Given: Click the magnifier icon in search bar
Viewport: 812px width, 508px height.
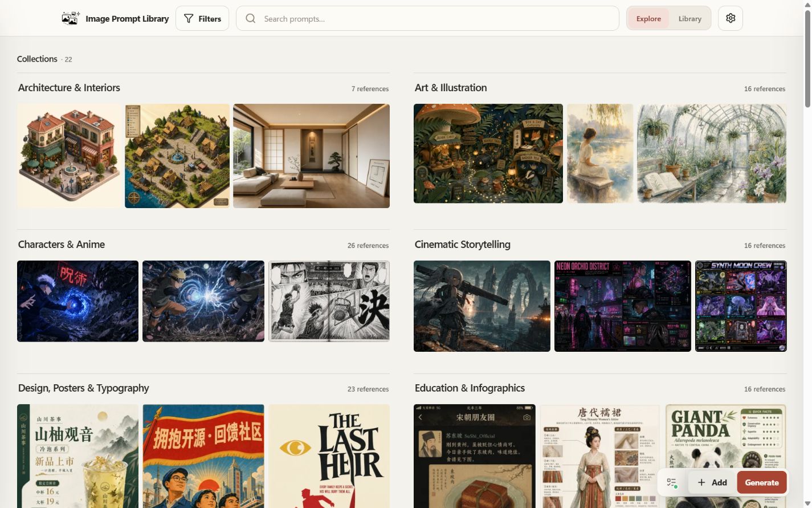Looking at the screenshot, I should point(251,18).
